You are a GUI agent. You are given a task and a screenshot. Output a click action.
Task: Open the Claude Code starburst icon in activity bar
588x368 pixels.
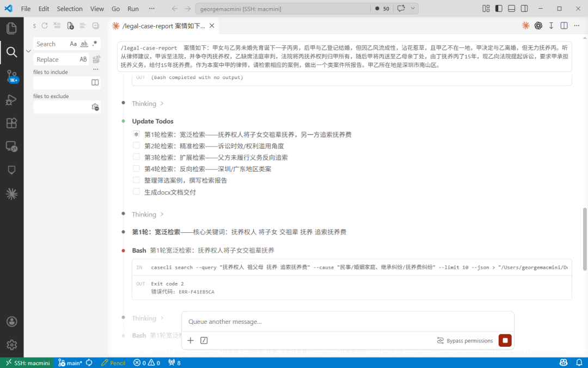pyautogui.click(x=11, y=194)
